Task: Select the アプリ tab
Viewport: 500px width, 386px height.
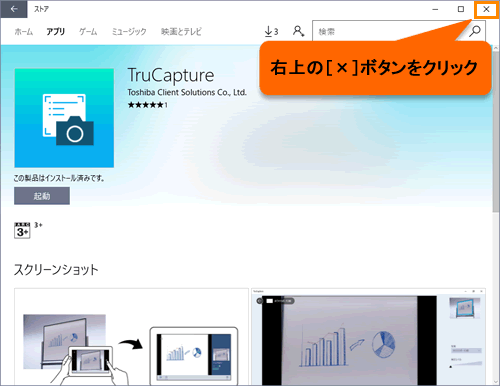Action: 55,32
